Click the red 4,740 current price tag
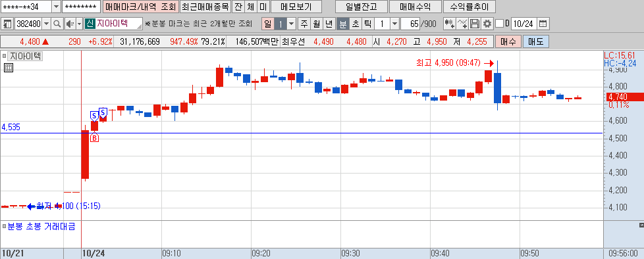This screenshot has width=644, height=259. click(624, 97)
